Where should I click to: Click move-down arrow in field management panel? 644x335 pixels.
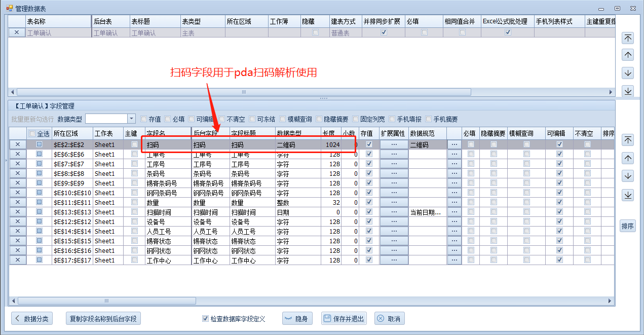click(628, 176)
